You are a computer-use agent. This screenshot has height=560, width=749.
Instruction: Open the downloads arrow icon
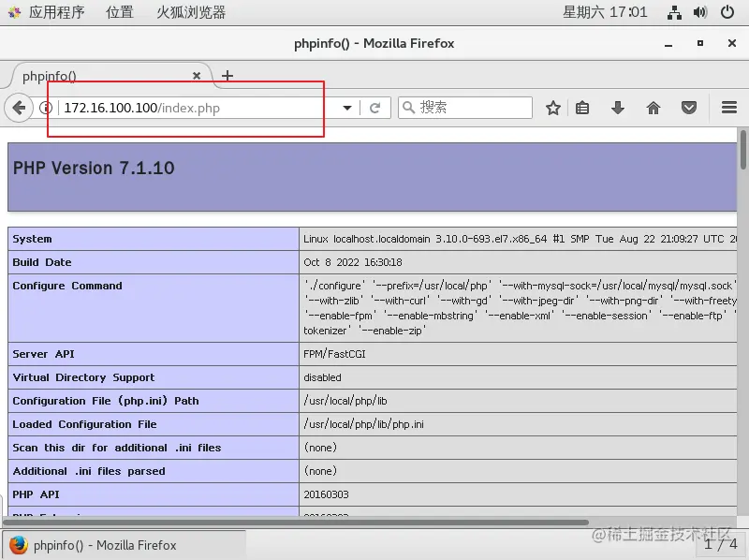point(618,108)
